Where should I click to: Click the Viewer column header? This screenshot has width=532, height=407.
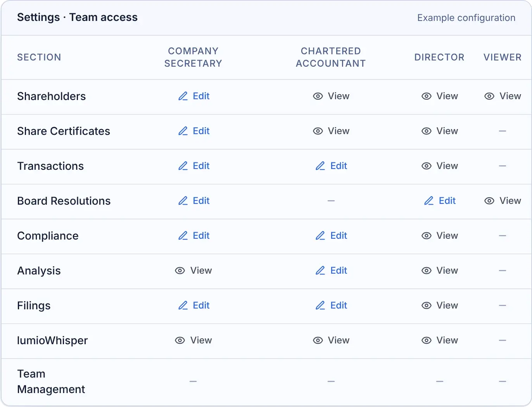pyautogui.click(x=503, y=57)
